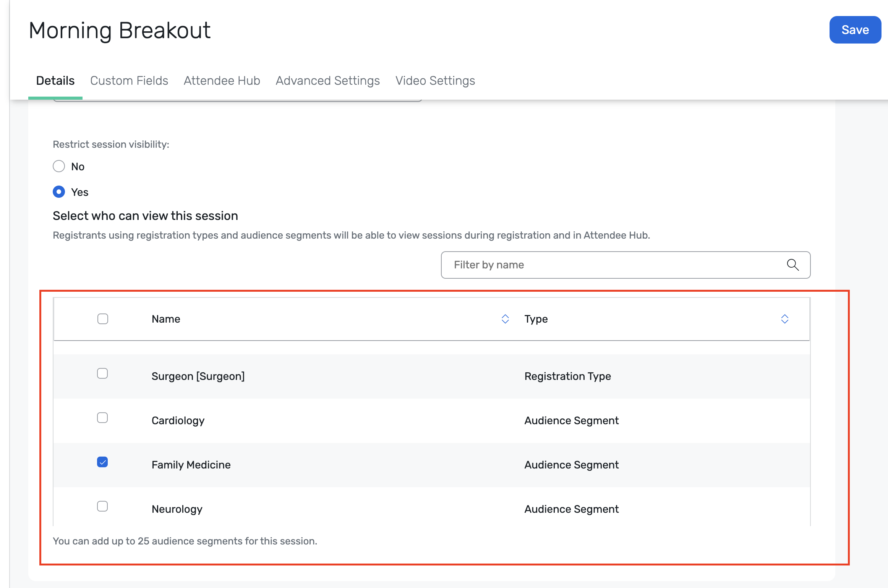Check the Neurology row checkbox
Viewport: 888px width, 588px height.
(x=102, y=506)
